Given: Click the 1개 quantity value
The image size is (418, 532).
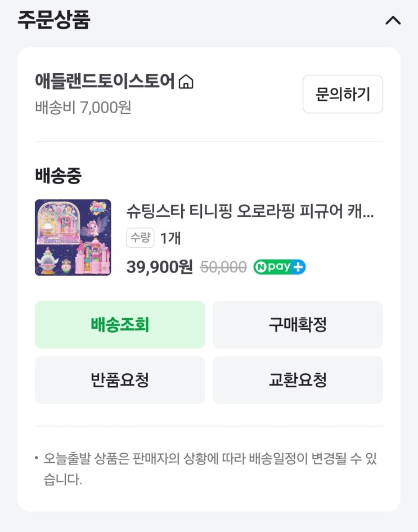Looking at the screenshot, I should (x=170, y=238).
